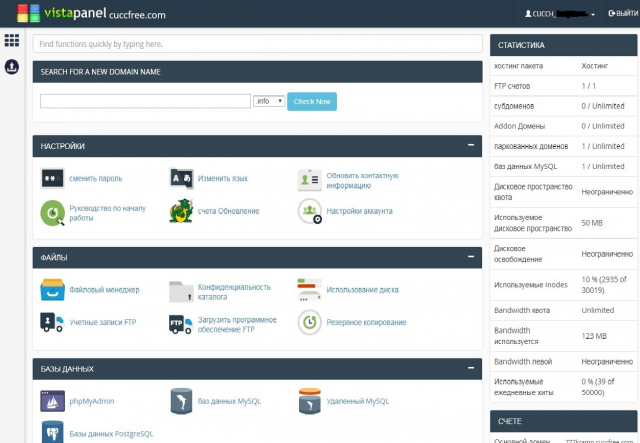Viewport: 640px width, 443px height.
Task: Open the disk usage icon
Action: pos(310,290)
